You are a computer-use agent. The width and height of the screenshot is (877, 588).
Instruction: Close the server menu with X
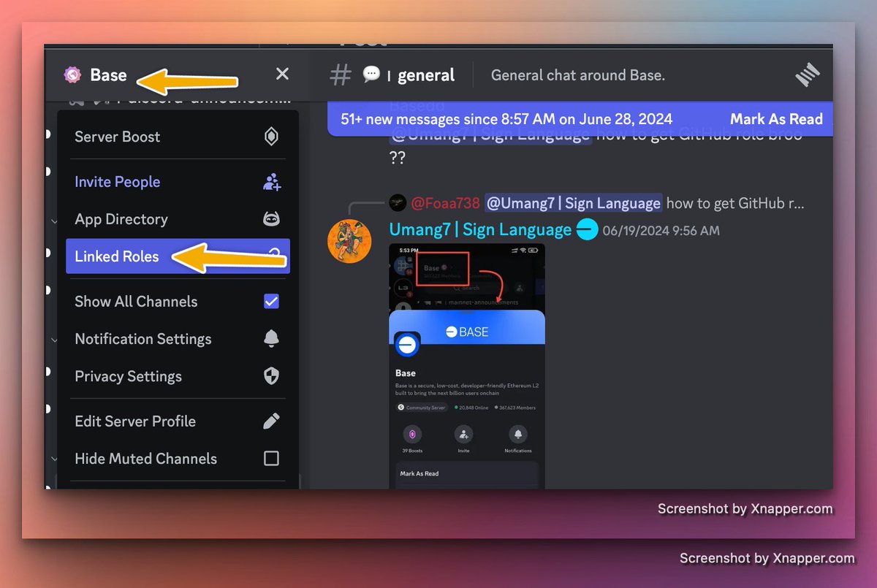click(282, 74)
